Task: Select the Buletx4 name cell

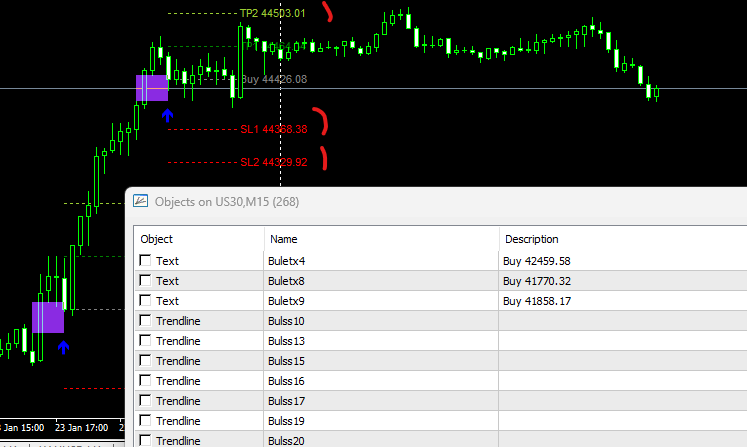Action: click(381, 261)
